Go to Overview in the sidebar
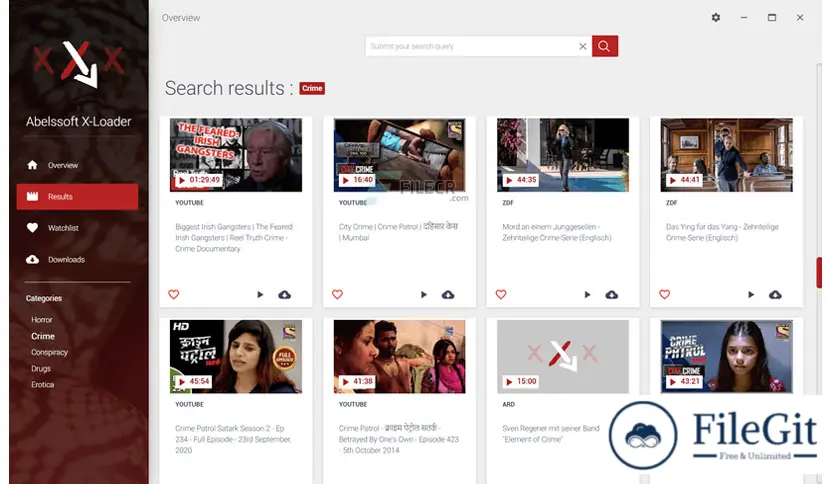Image resolution: width=836 pixels, height=484 pixels. [x=77, y=165]
